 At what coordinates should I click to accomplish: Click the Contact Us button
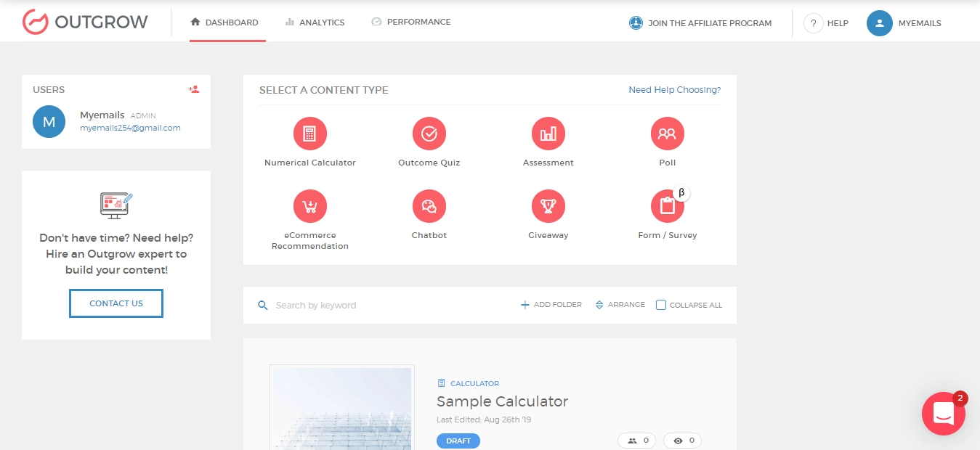point(116,303)
